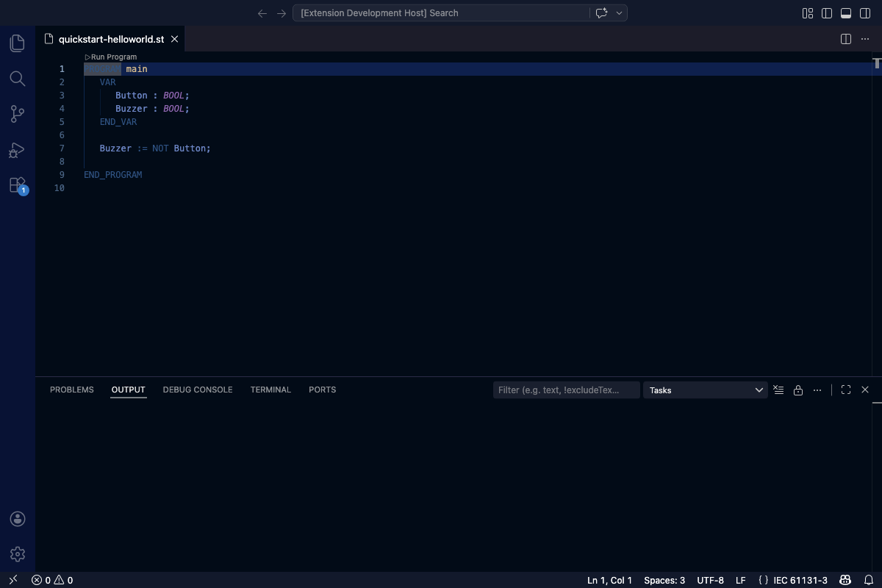Screen dimensions: 882x588
Task: Switch to the DEBUG CONSOLE tab
Action: (x=197, y=390)
